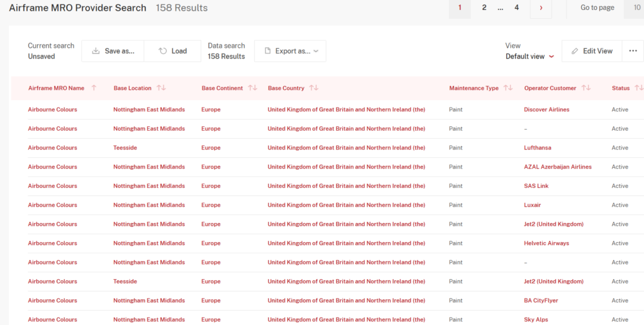Open Helvetic Airways operator link

pos(547,243)
